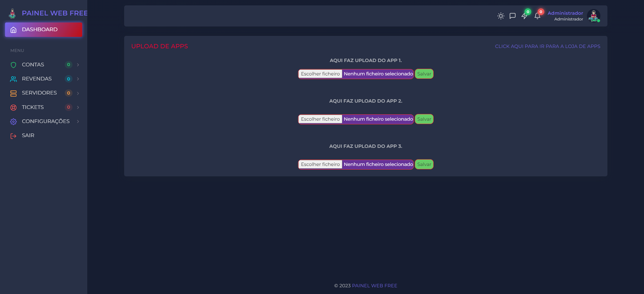This screenshot has height=294, width=644.
Task: Open the Configurações menu item
Action: (x=44, y=122)
